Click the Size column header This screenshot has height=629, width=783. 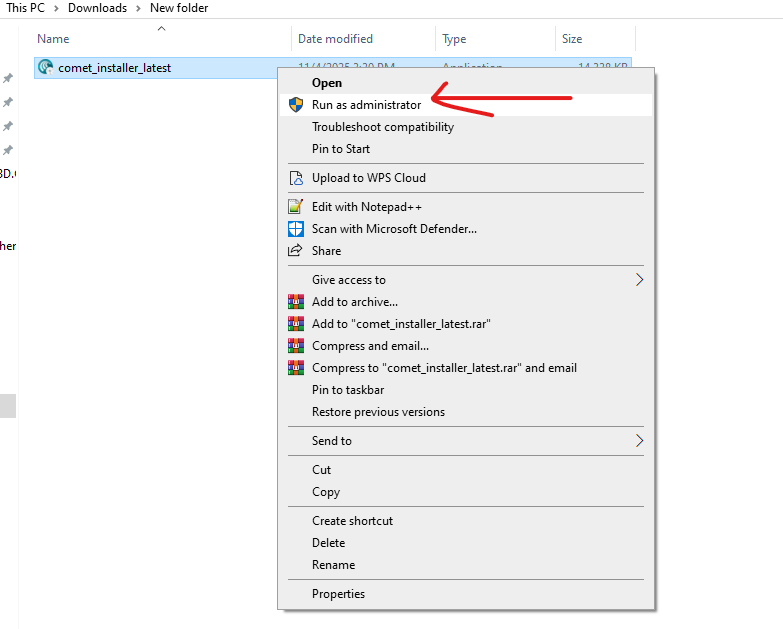[572, 39]
